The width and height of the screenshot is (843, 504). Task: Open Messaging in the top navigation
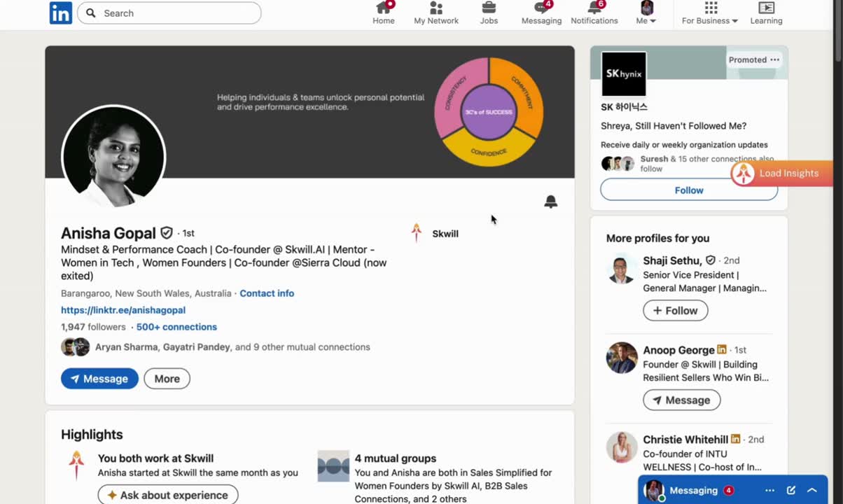(x=541, y=13)
